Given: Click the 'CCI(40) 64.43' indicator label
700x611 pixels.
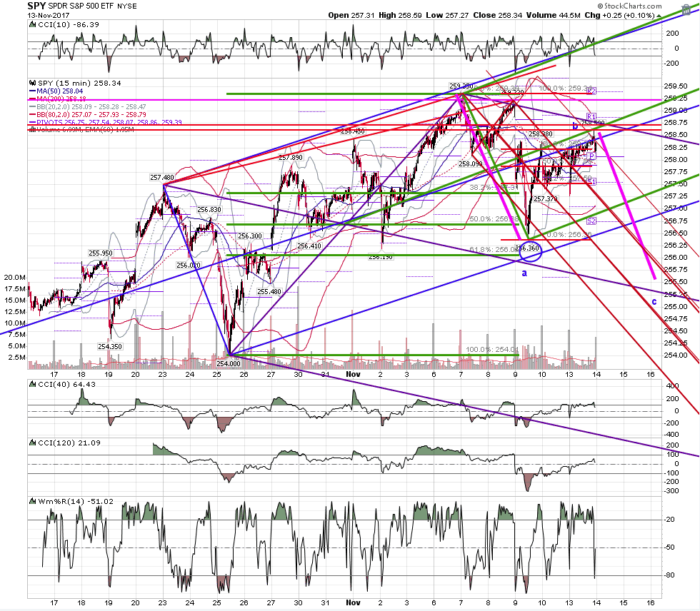Looking at the screenshot, I should coord(67,385).
